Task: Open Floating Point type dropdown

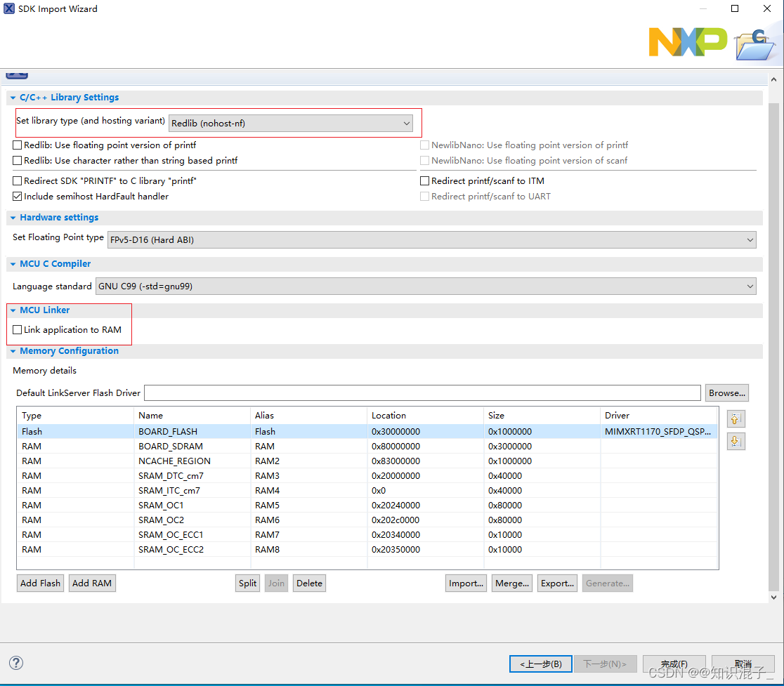Action: (x=431, y=240)
